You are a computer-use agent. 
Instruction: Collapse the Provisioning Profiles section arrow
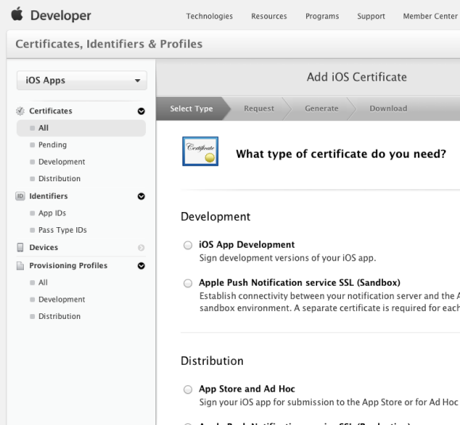(141, 266)
